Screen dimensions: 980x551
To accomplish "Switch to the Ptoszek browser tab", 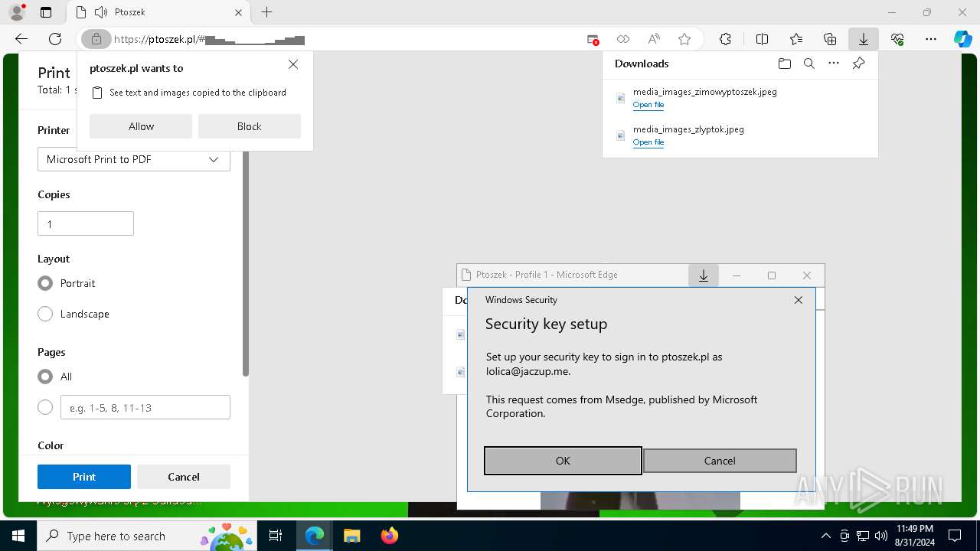I will point(158,12).
